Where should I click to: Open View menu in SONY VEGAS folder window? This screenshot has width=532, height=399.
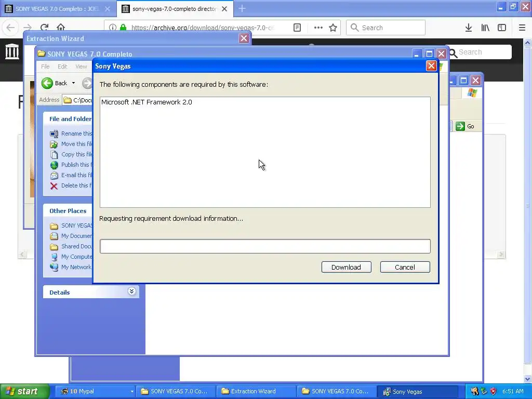(81, 66)
